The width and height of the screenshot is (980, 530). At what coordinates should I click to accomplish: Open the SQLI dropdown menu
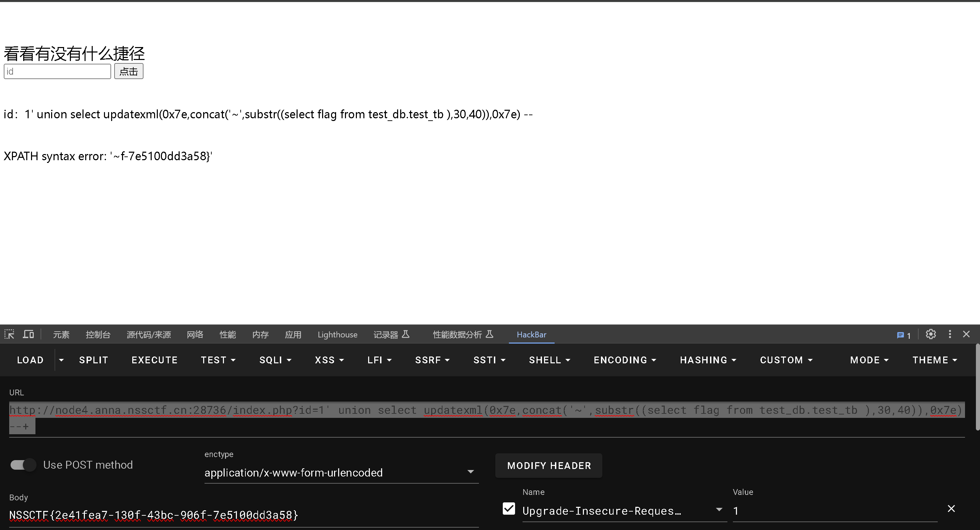(x=275, y=360)
